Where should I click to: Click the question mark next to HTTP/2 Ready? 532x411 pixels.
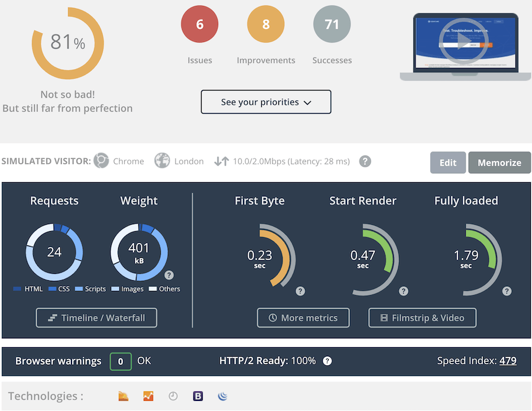coord(327,361)
